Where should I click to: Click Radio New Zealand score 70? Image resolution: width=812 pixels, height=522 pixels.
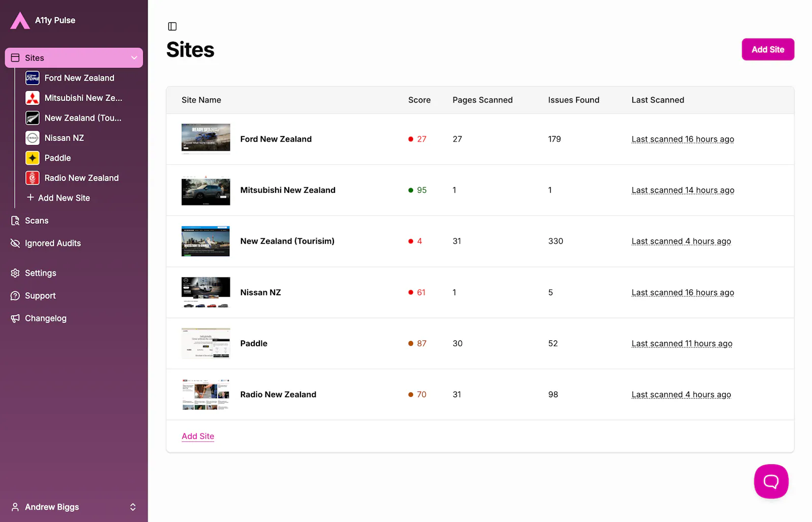point(418,395)
